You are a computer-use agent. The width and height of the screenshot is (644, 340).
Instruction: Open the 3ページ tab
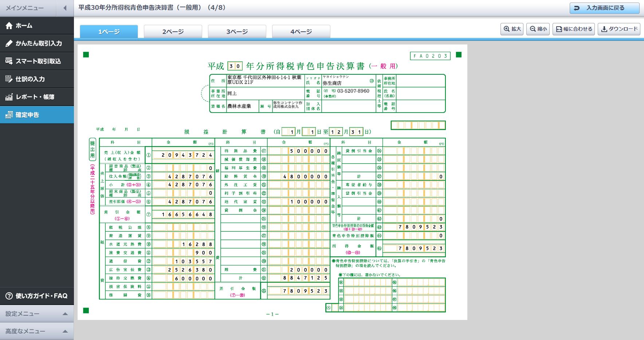coord(237,32)
